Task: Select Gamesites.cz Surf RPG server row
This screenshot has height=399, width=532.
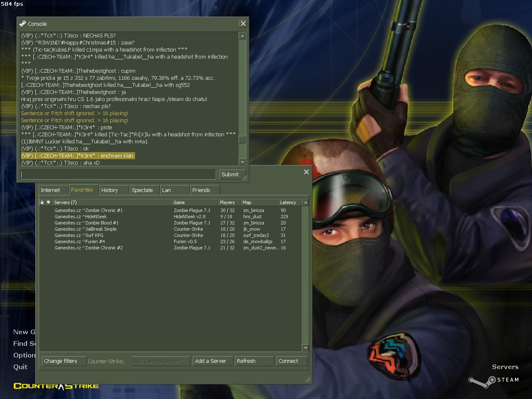Action: tap(79, 235)
